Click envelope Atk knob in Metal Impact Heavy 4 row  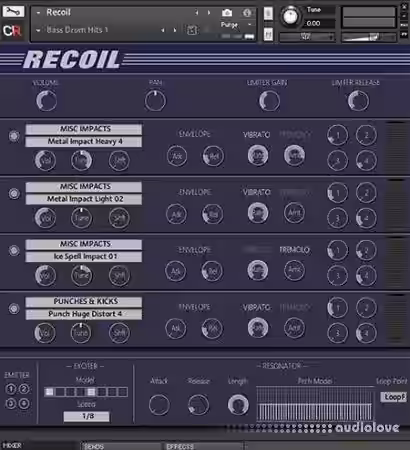click(177, 156)
